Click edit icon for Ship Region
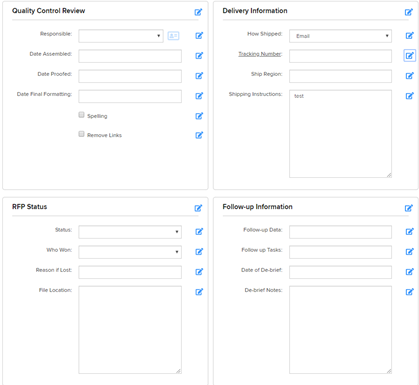This screenshot has height=385, width=419. click(410, 76)
